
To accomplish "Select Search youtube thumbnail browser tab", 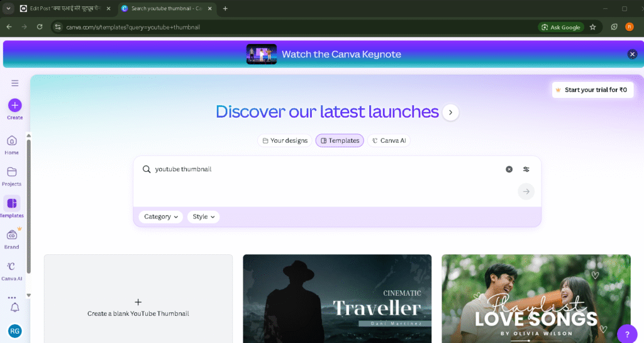I will coord(167,9).
